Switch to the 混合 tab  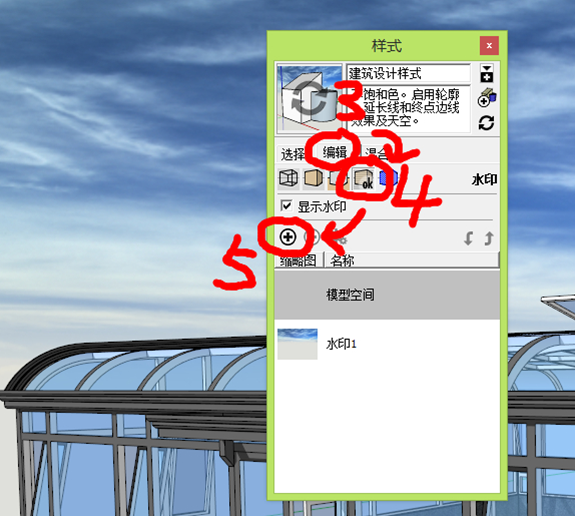click(x=376, y=153)
